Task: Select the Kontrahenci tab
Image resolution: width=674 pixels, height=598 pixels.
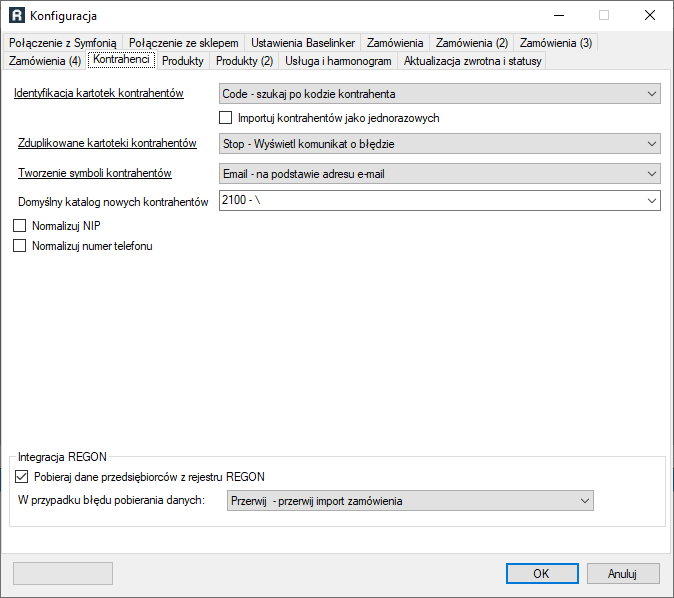Action: pos(121,59)
